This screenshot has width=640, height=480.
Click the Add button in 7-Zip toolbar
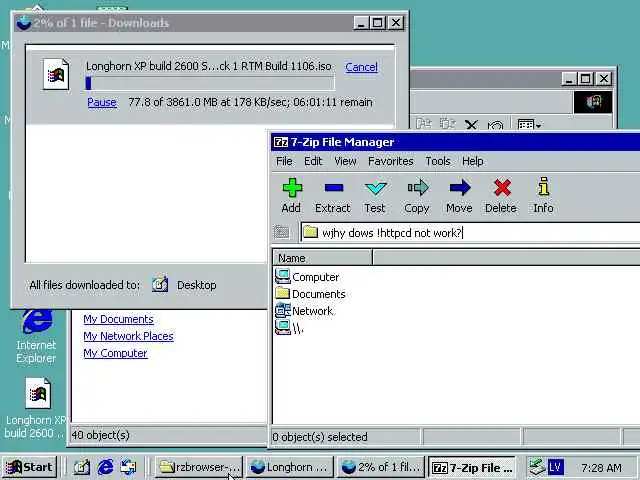(x=292, y=196)
